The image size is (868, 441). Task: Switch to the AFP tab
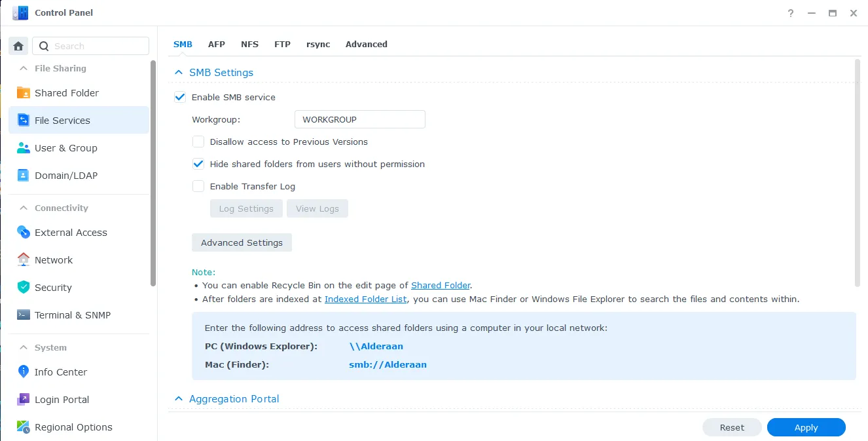tap(217, 44)
